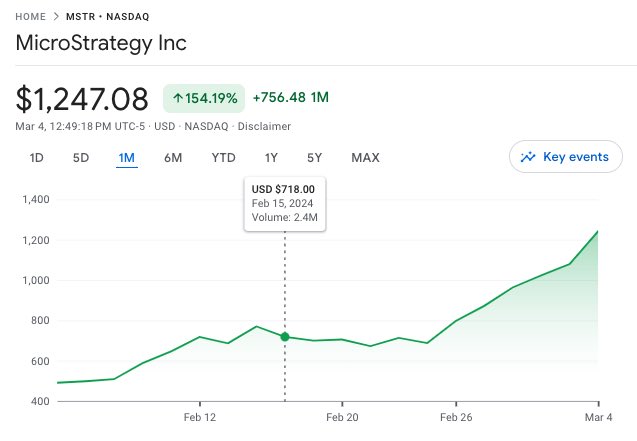Show year-to-date YTD chart
Image resolution: width=637 pixels, height=441 pixels.
click(223, 157)
